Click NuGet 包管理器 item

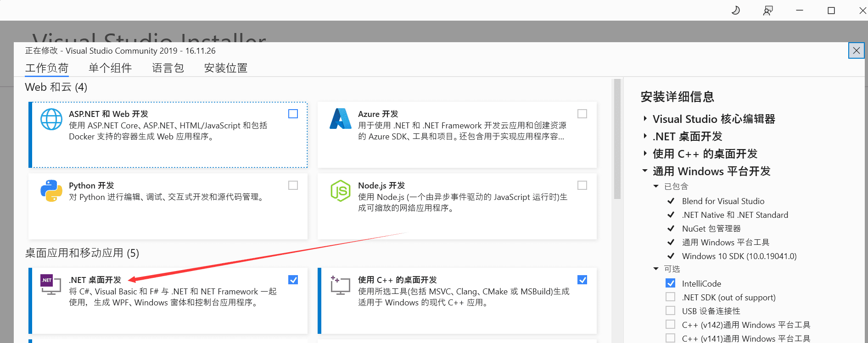click(711, 228)
